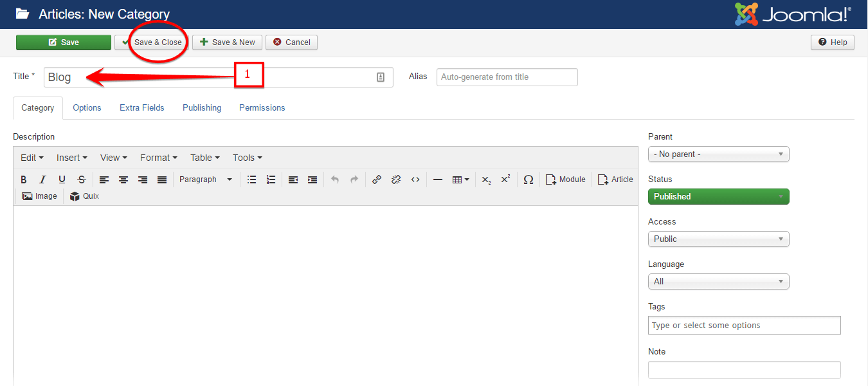The image size is (868, 386).
Task: Toggle strikethrough text style
Action: pyautogui.click(x=81, y=179)
